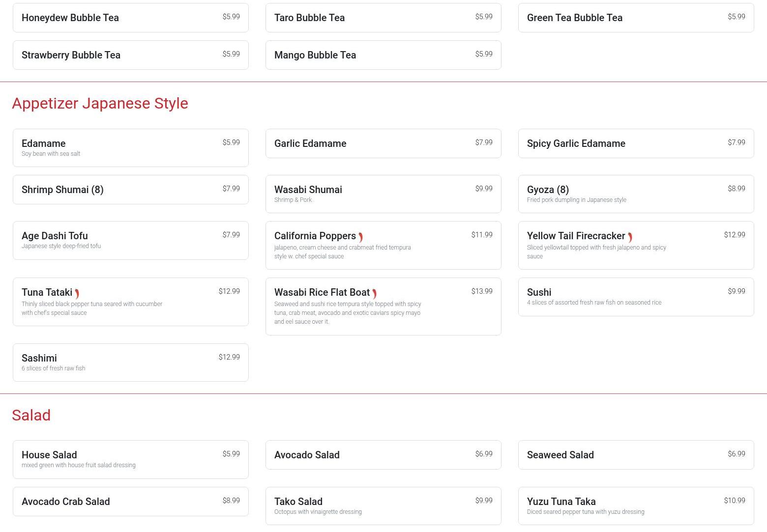This screenshot has width=767, height=532.
Task: Pick the Sashimi appetizer card
Action: (130, 363)
